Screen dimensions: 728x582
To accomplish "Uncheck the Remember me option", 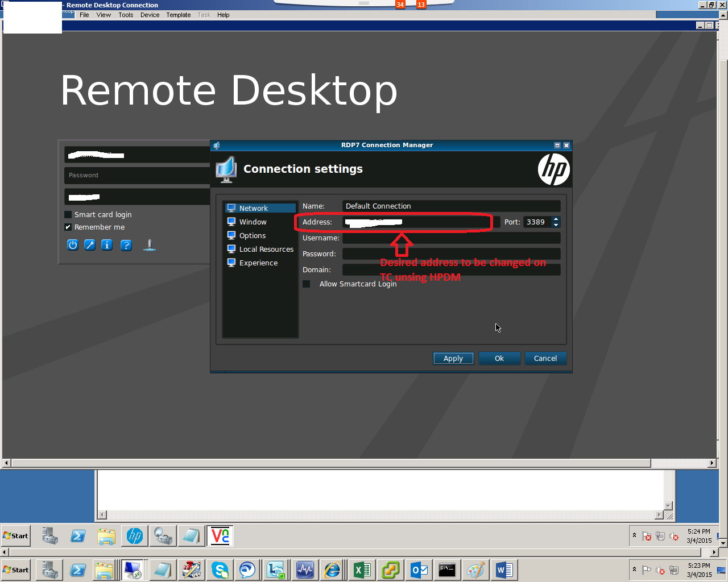I will coord(68,227).
